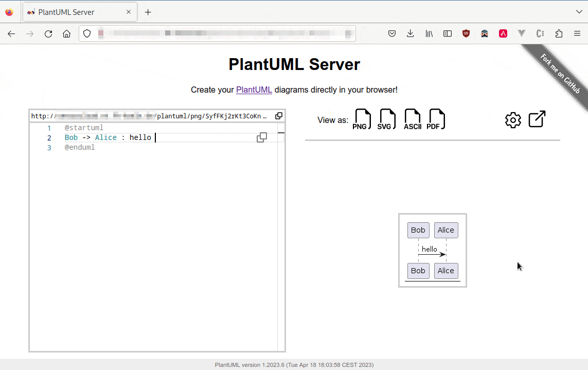This screenshot has height=370, width=588.
Task: Open Firefox downloads panel
Action: tap(410, 34)
